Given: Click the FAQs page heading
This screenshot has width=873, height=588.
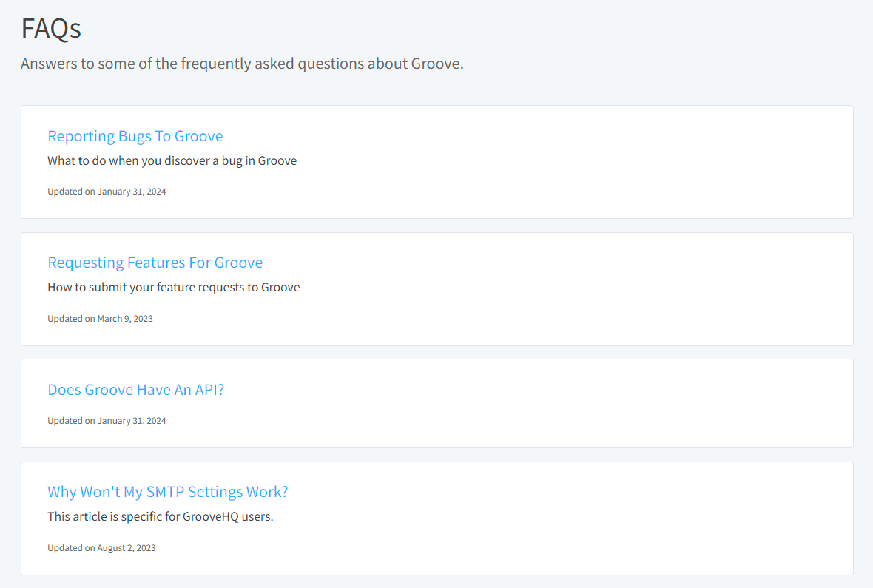Looking at the screenshot, I should point(51,29).
